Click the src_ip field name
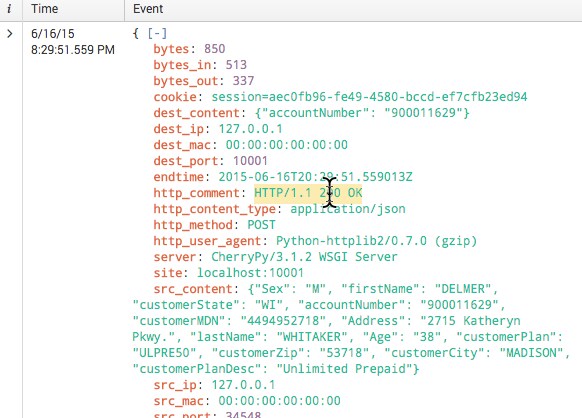Screen dimensions: 582x418 tap(175, 385)
